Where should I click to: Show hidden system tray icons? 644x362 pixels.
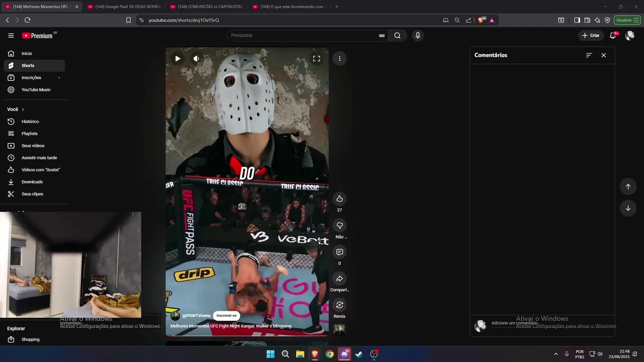pos(556,354)
